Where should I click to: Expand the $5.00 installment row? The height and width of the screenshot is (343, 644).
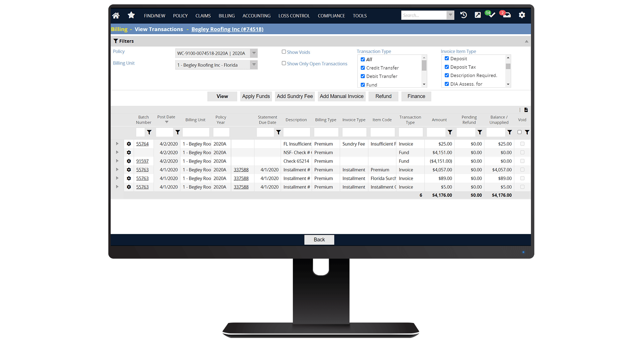(x=117, y=187)
